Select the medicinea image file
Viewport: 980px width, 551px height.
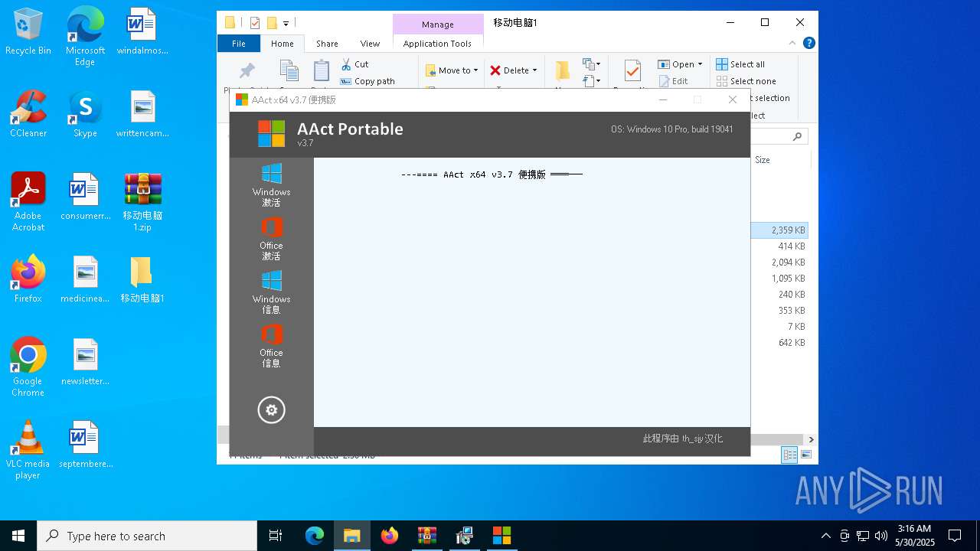pos(85,280)
